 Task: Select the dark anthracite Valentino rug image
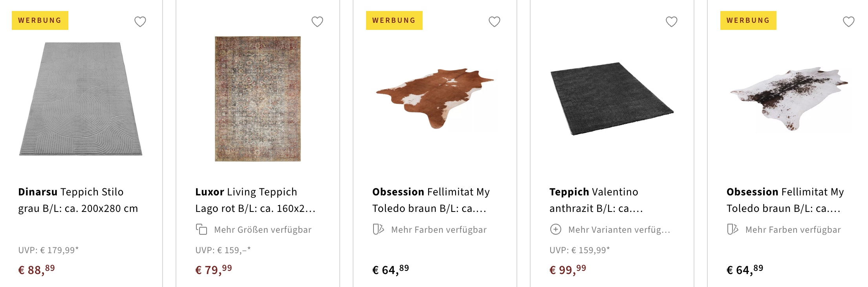tap(612, 98)
